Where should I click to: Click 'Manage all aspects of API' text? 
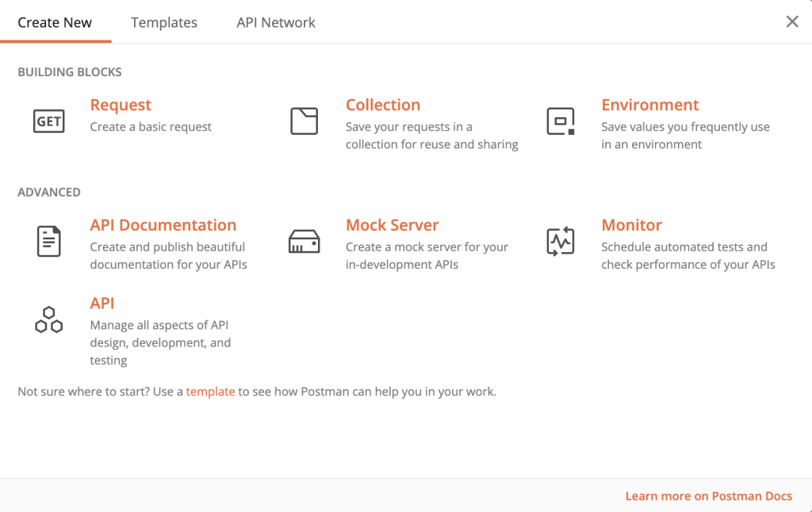tap(159, 325)
